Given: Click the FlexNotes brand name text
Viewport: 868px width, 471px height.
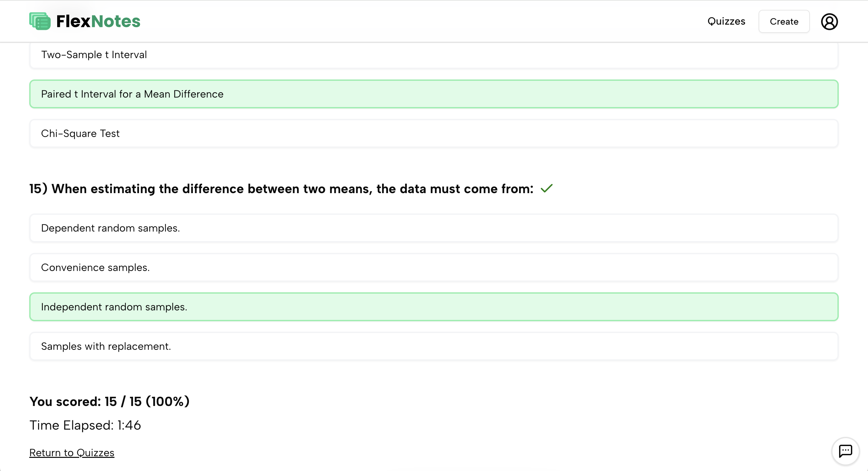Looking at the screenshot, I should [98, 21].
